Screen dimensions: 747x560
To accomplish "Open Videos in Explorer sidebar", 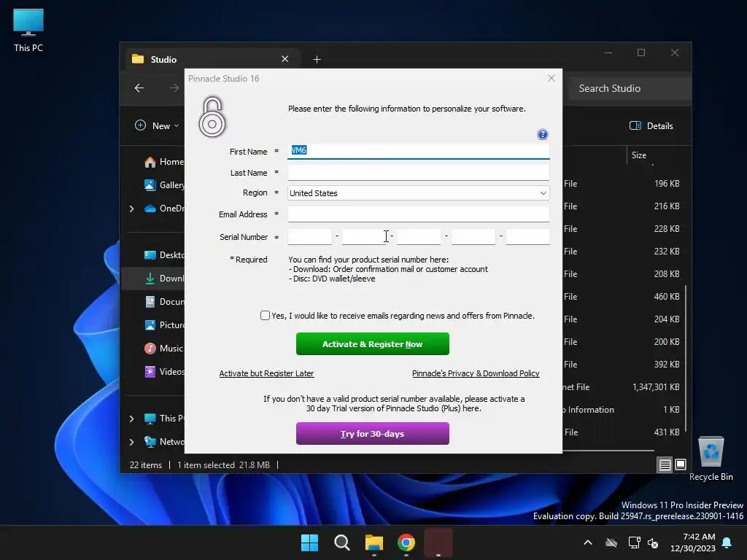I will [x=163, y=372].
